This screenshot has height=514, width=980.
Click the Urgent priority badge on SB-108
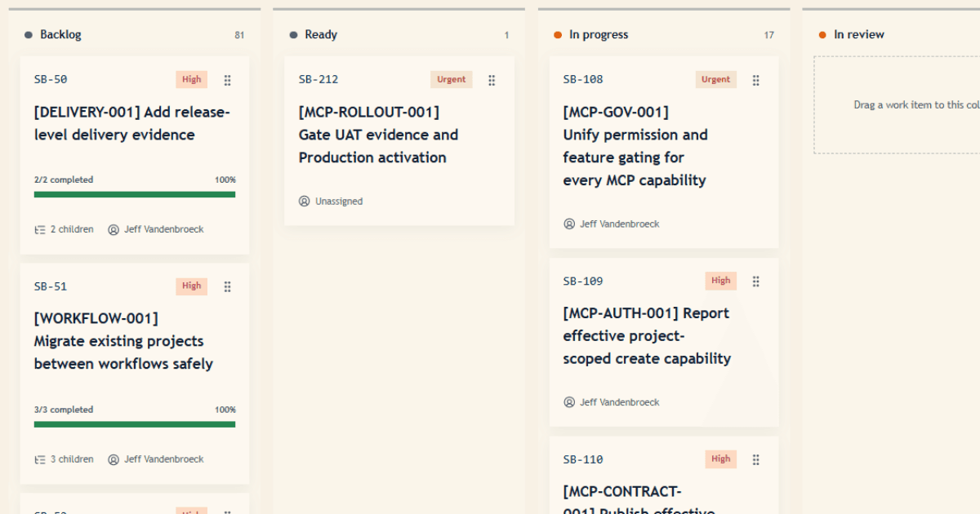[x=716, y=80]
